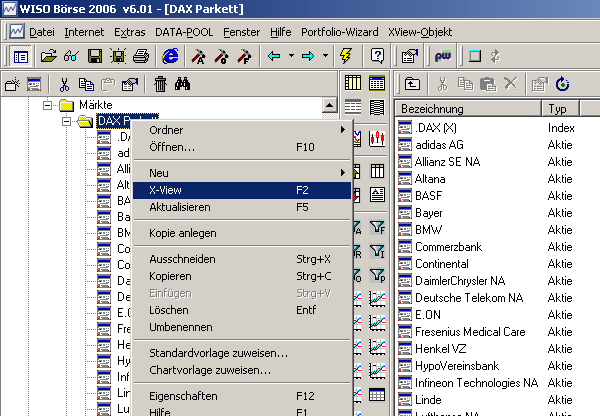600x416 pixels.
Task: Select Deutsche Telekom NA in the list
Action: click(469, 298)
